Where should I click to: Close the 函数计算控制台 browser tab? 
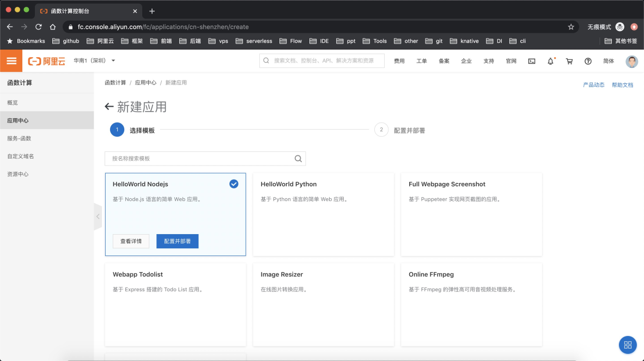coord(135,11)
